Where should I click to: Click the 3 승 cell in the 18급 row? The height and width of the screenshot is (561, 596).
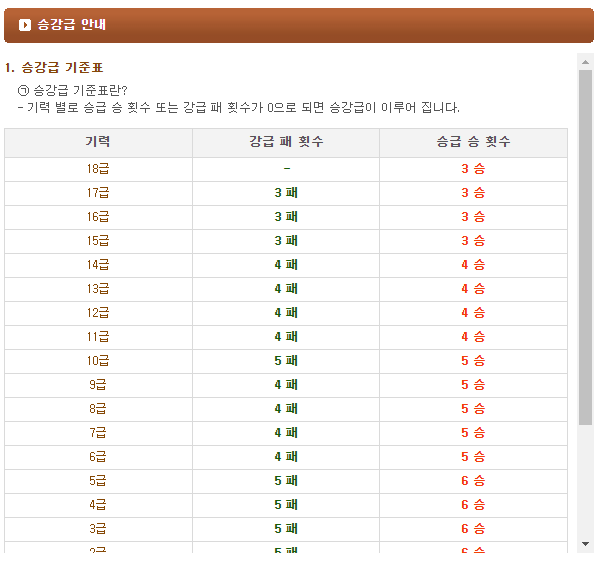tap(473, 169)
